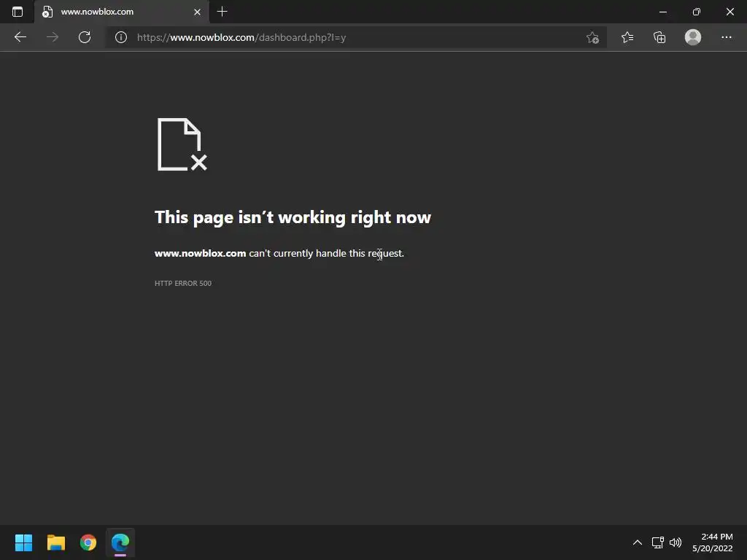747x560 pixels.
Task: Refresh the current page
Action: pyautogui.click(x=85, y=37)
